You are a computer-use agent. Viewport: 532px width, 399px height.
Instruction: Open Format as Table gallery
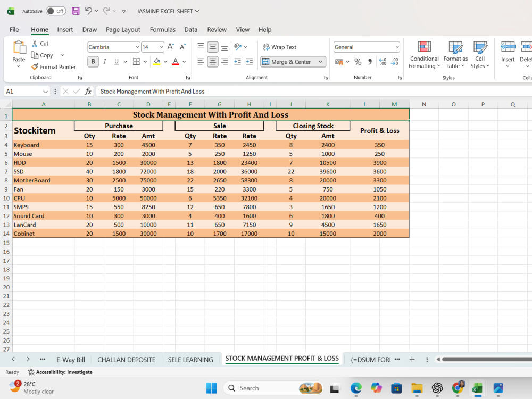455,55
